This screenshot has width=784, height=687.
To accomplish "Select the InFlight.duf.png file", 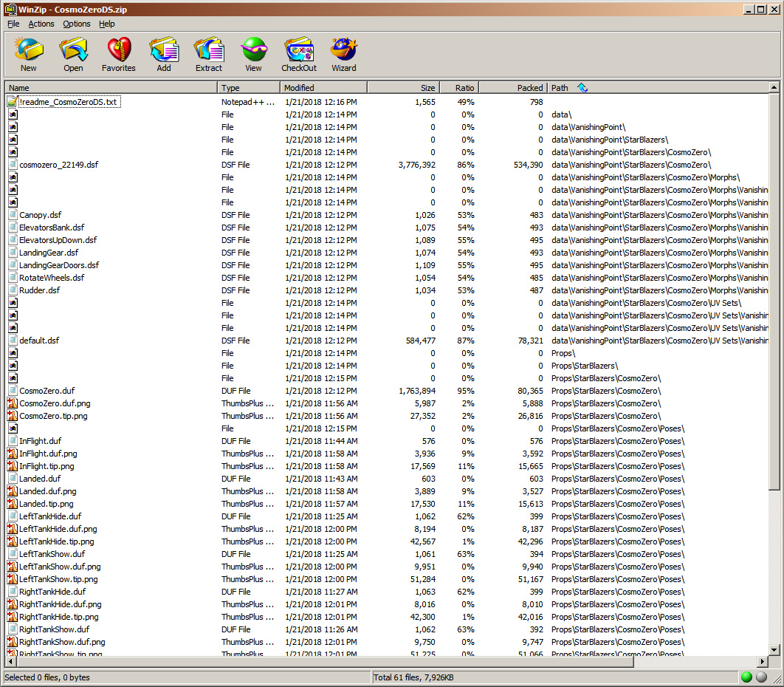I will [48, 454].
